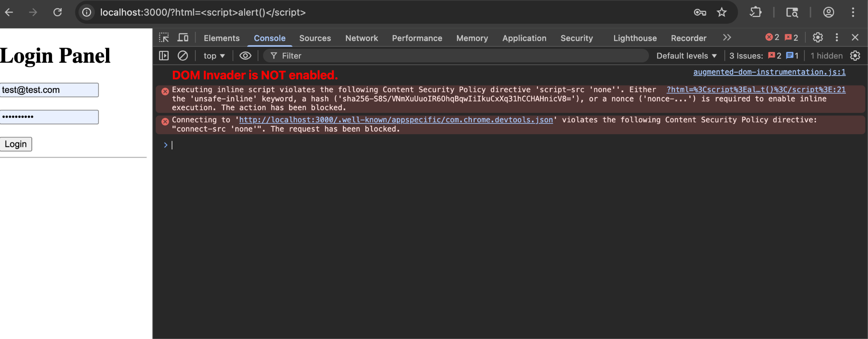The image size is (868, 339).
Task: Open Chrome's three-dot main menu
Action: tap(853, 12)
